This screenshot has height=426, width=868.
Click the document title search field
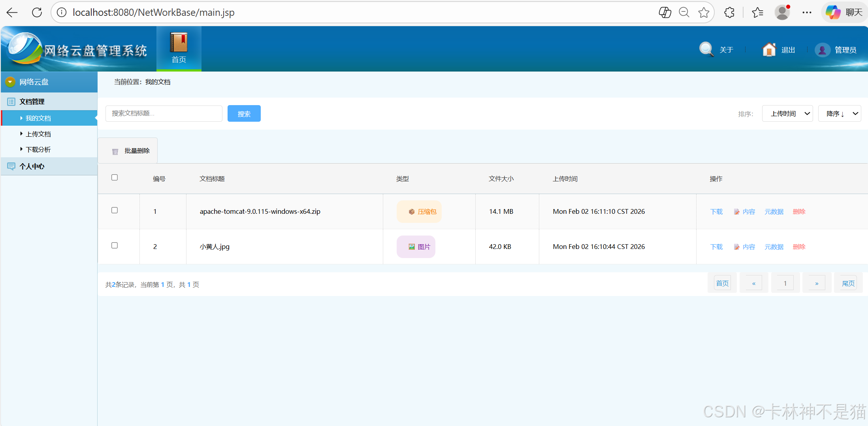pos(164,113)
